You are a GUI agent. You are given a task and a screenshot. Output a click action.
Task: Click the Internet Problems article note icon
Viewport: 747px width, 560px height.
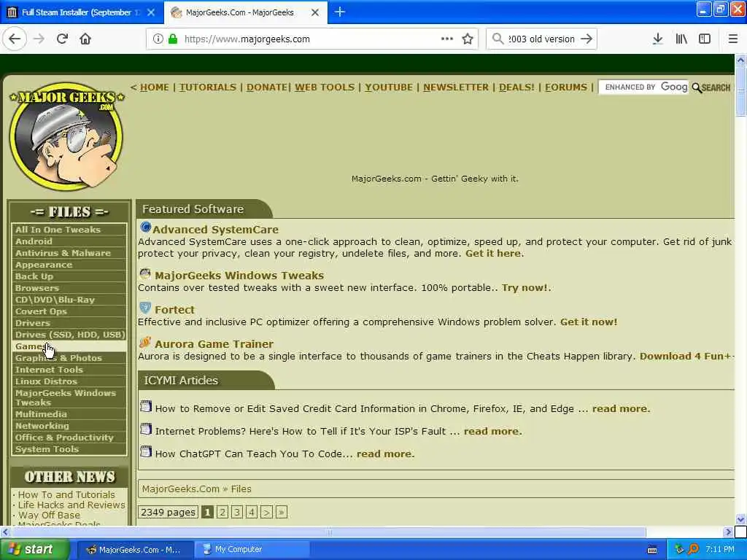[x=146, y=429]
